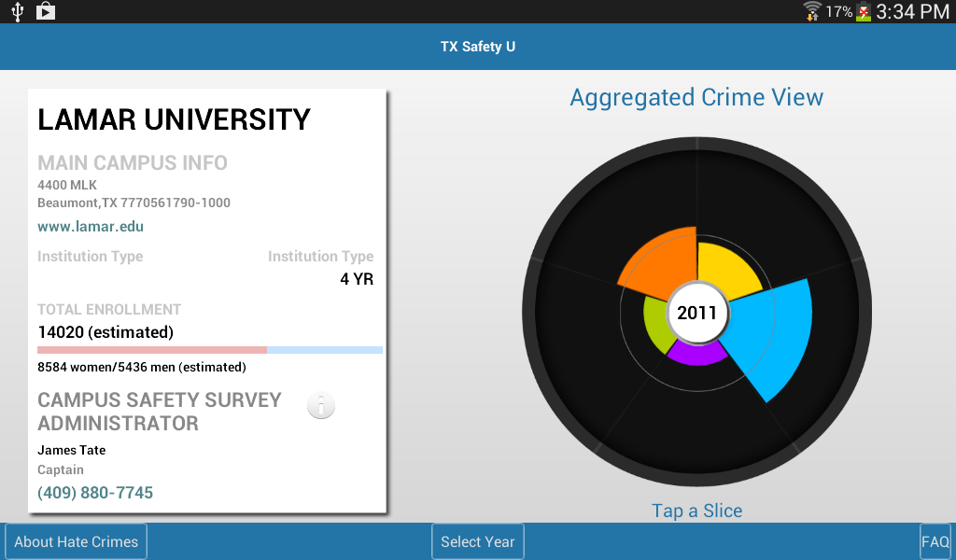Open the About Hate Crimes page

77,541
